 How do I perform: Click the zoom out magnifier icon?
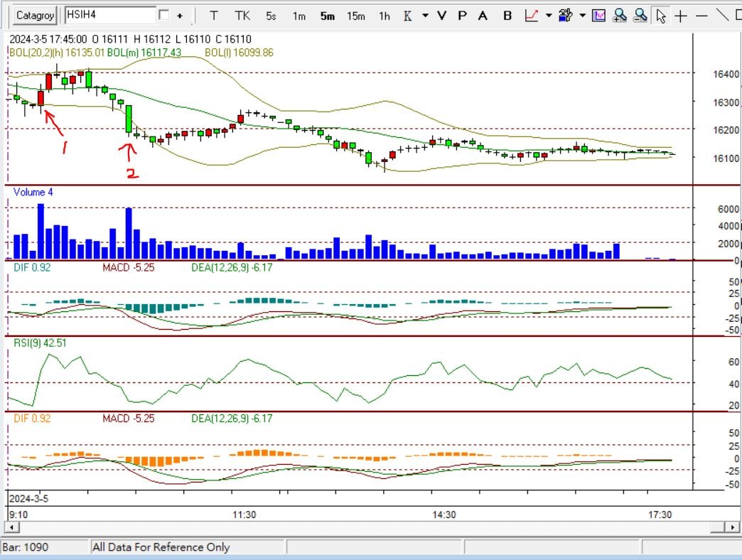click(x=640, y=16)
